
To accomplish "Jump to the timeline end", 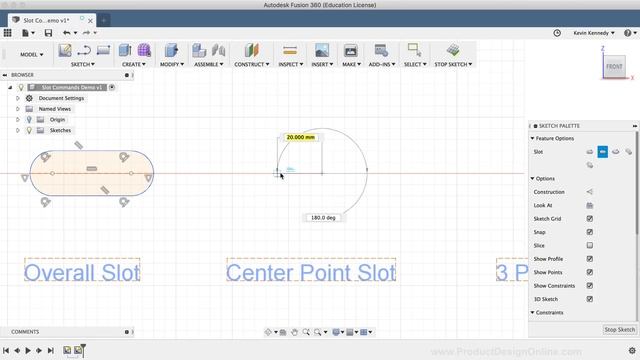I will tap(50, 350).
